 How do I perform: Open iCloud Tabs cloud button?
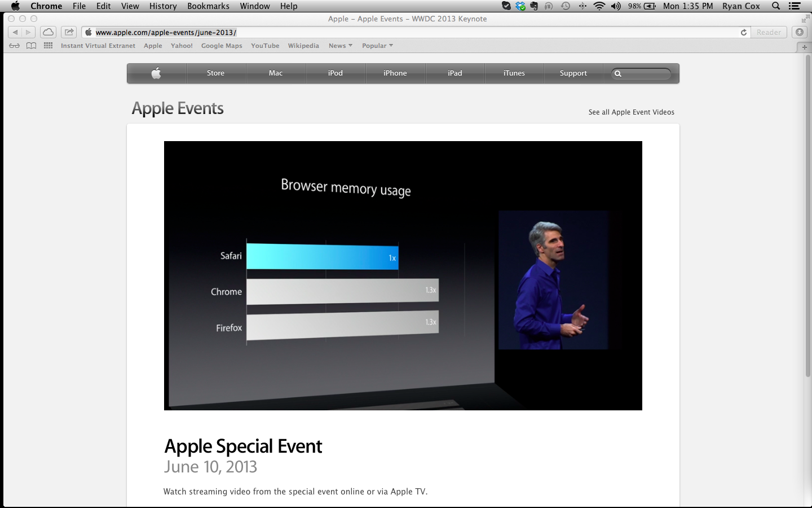click(x=48, y=32)
